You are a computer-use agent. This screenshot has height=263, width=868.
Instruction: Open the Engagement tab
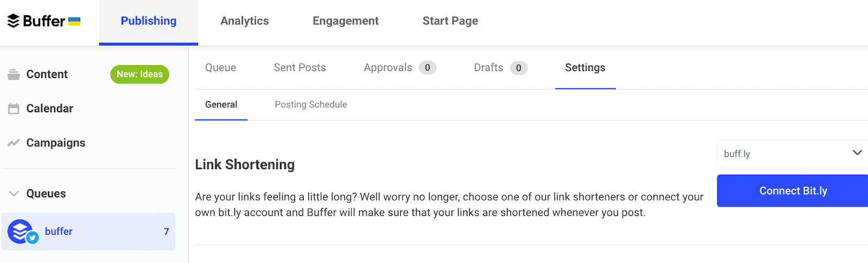pos(346,21)
